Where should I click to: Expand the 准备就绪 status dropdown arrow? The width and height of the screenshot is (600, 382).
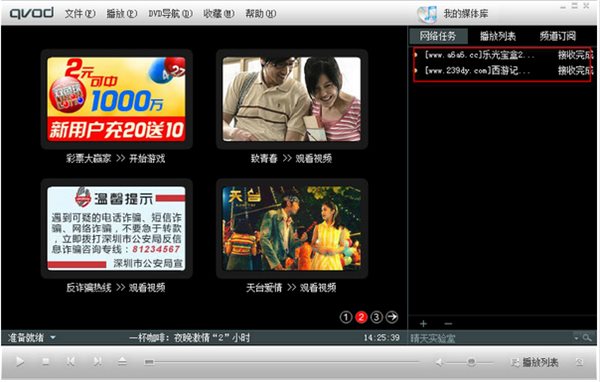[53, 338]
